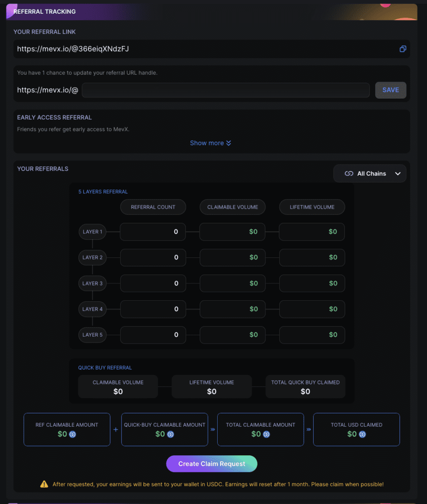This screenshot has height=504, width=427.
Task: Click the yellow warning triangle icon
Action: coord(44,484)
